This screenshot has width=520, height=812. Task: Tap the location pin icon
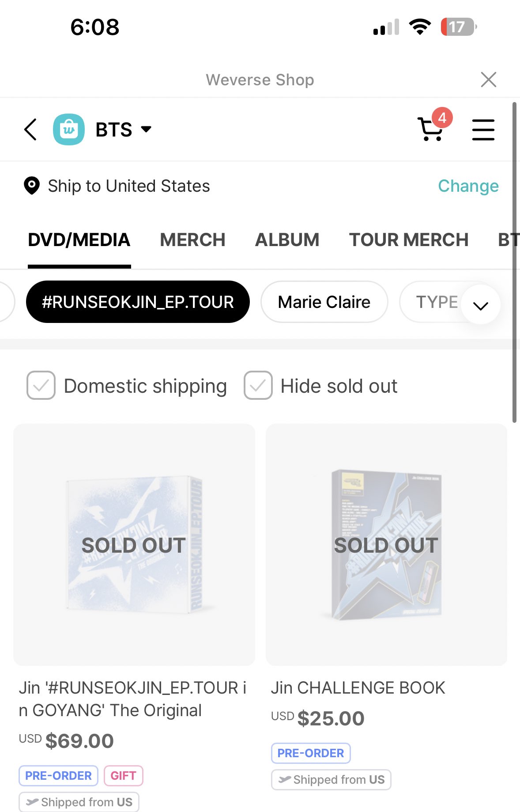tap(32, 186)
